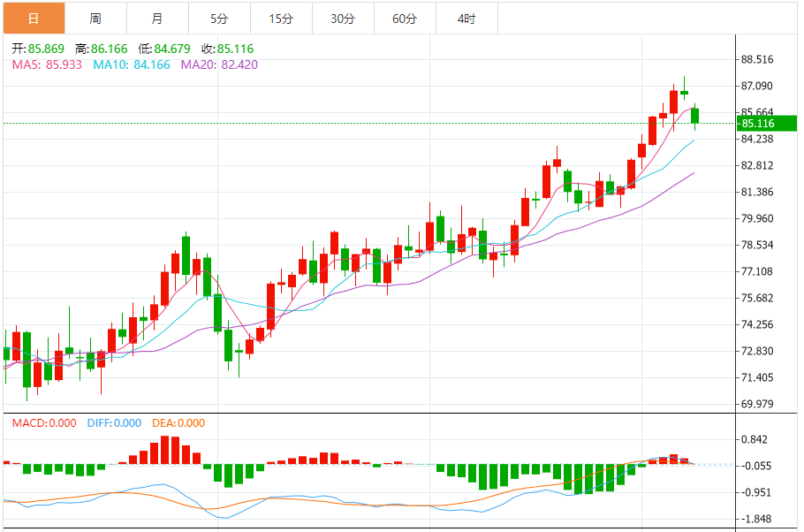Click the MA20: 82.420 indicator label
The height and width of the screenshot is (532, 804).
click(x=219, y=65)
